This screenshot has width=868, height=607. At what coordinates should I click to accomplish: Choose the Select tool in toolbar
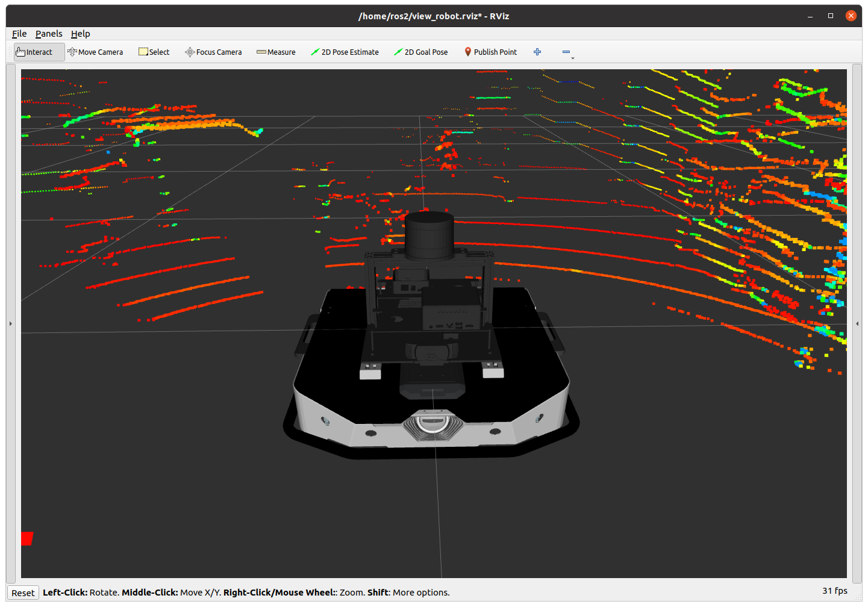(x=154, y=52)
